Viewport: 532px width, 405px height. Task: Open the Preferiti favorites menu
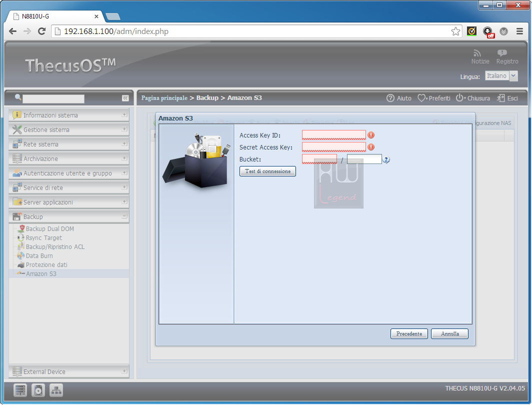pyautogui.click(x=434, y=98)
